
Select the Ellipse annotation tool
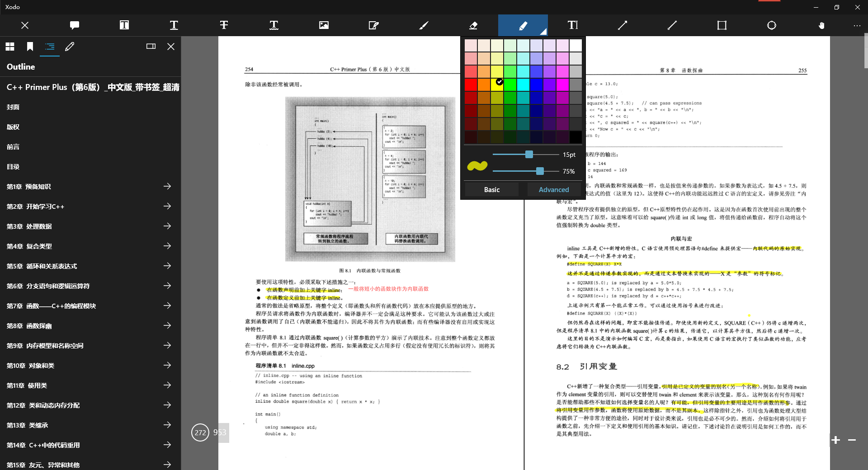(x=771, y=25)
